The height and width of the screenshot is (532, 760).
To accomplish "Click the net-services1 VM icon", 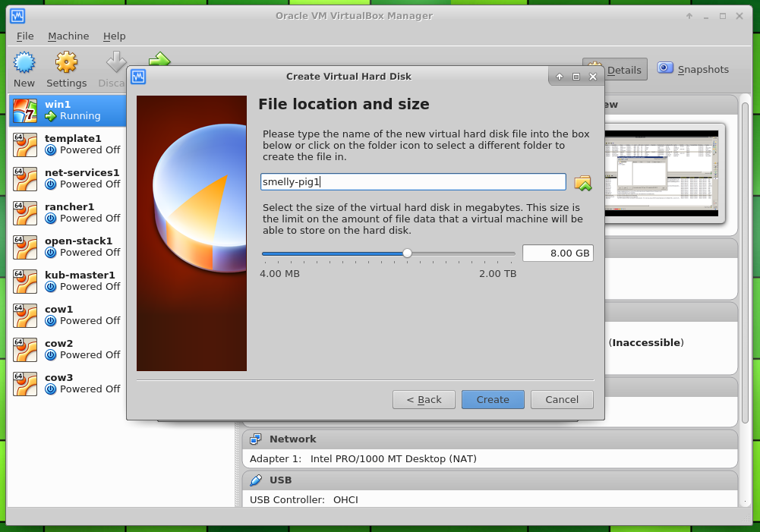I will click(x=25, y=179).
